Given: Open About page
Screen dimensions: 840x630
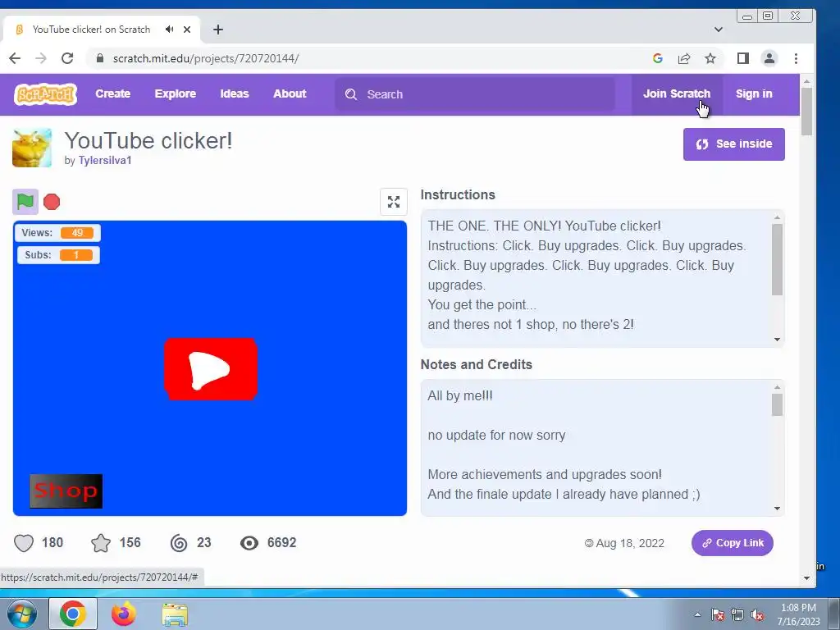Looking at the screenshot, I should click(290, 94).
